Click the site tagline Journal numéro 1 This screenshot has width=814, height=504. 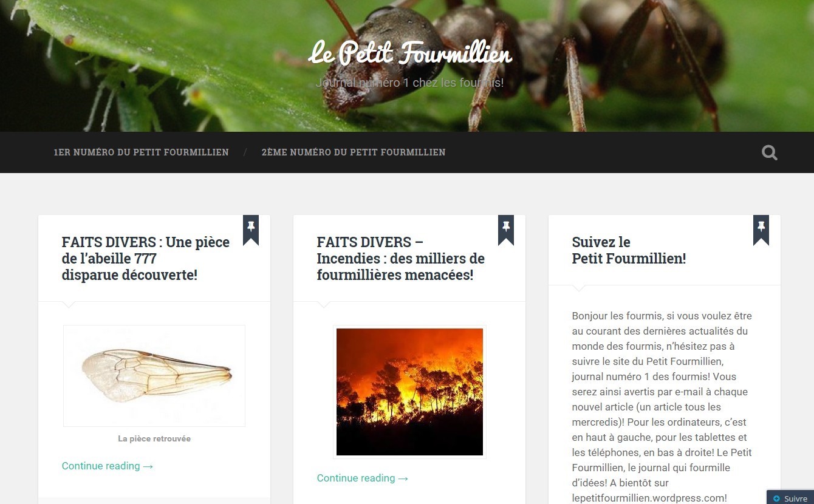(410, 83)
